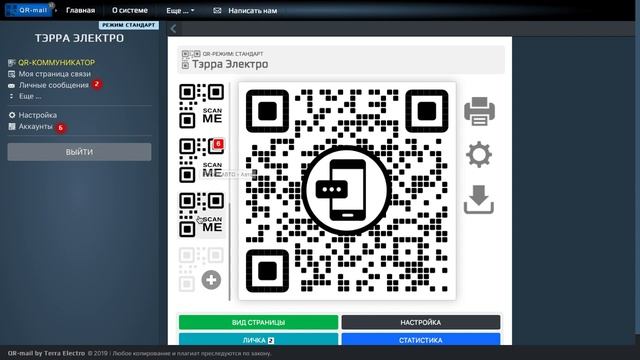Click the Аккаунты sidebar icon
This screenshot has width=640, height=360.
[12, 127]
